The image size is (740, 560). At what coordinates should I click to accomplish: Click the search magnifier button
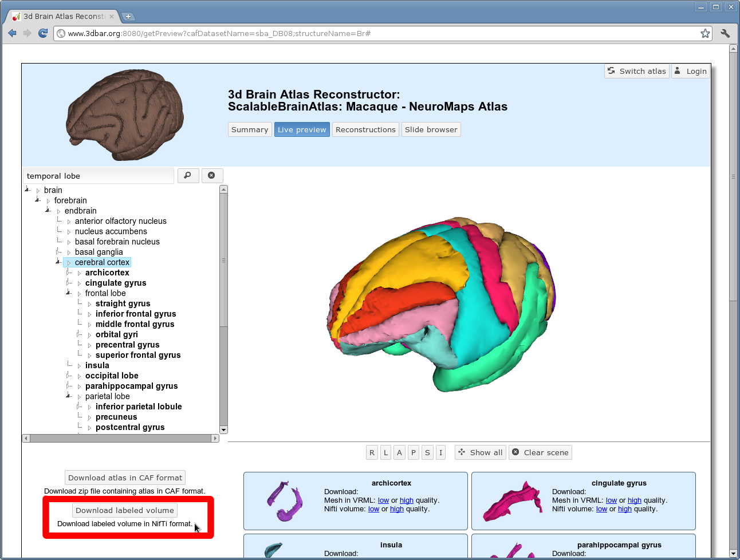(188, 176)
